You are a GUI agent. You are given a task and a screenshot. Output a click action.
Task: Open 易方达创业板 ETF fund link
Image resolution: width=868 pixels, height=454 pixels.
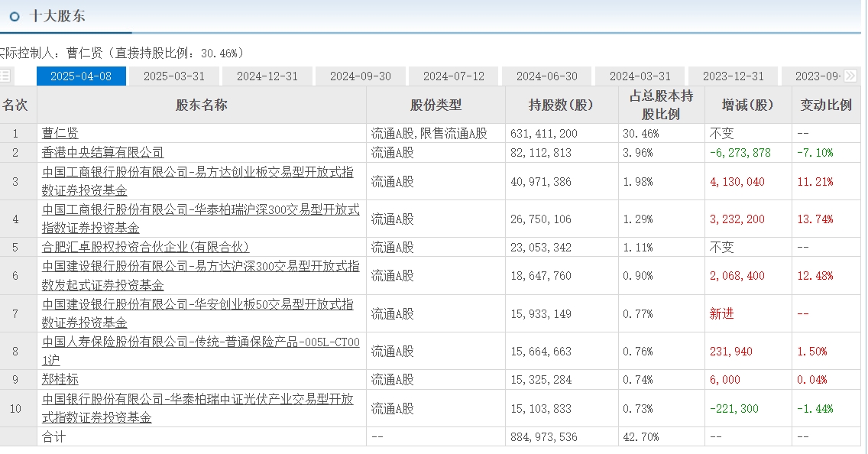[198, 181]
